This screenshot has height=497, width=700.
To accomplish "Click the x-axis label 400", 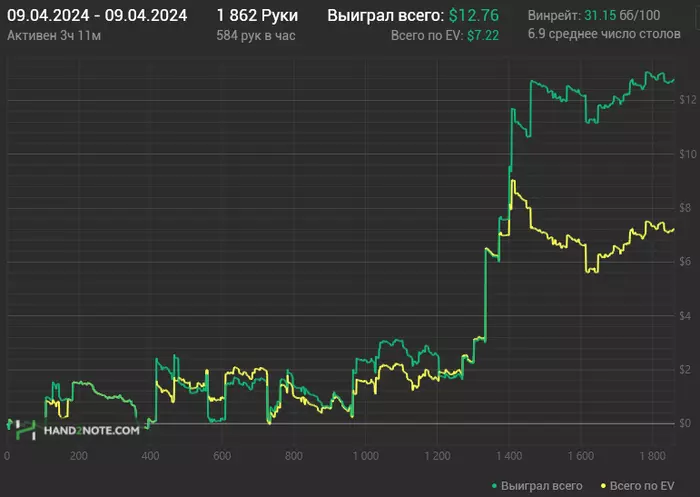I will (150, 456).
